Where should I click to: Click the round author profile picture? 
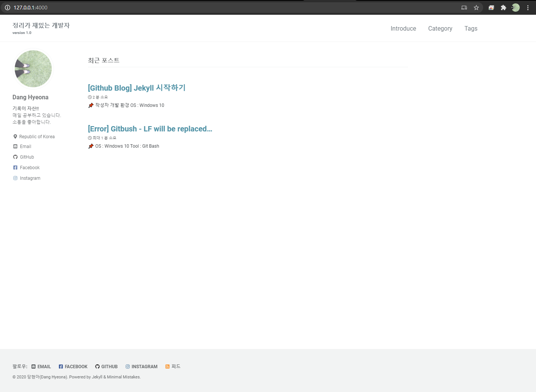click(x=33, y=69)
